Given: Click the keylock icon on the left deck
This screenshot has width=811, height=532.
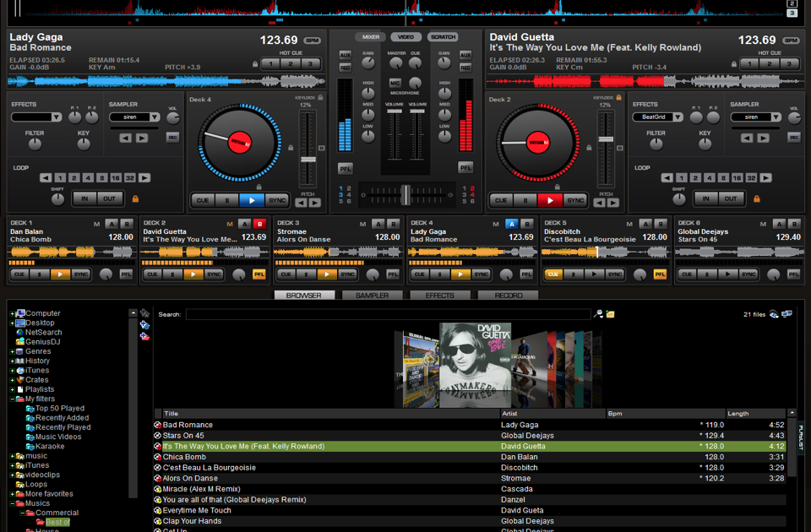Looking at the screenshot, I should (321, 98).
